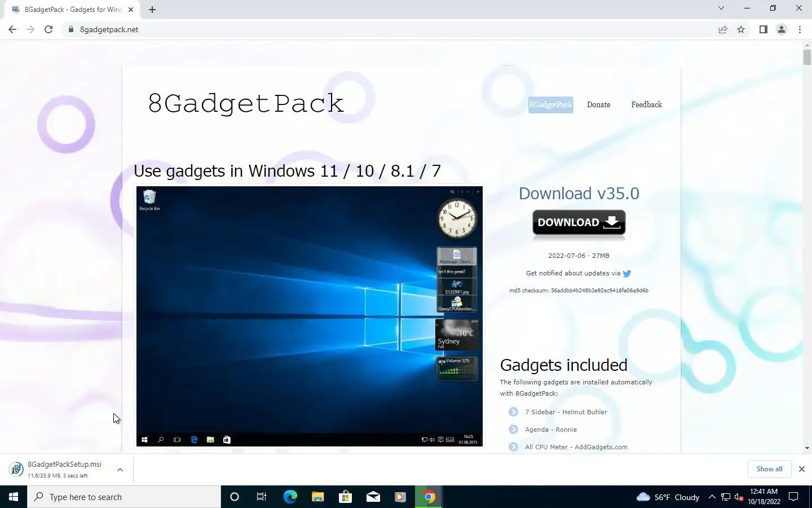Click the bullet icon beside 7 Sidebar
The width and height of the screenshot is (812, 508).
[513, 412]
